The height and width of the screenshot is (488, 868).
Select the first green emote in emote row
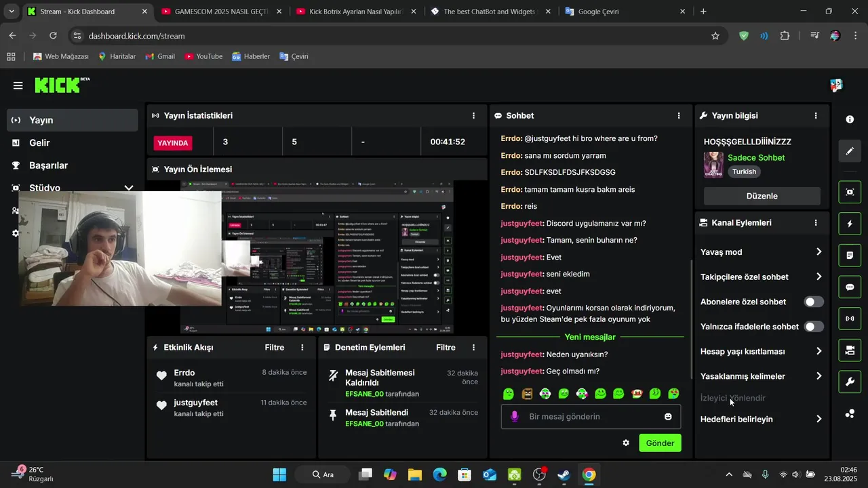click(509, 394)
